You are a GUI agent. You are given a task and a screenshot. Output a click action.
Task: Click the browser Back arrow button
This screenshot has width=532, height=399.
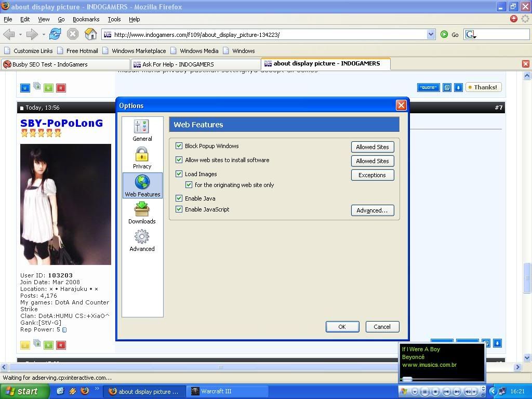tap(9, 34)
